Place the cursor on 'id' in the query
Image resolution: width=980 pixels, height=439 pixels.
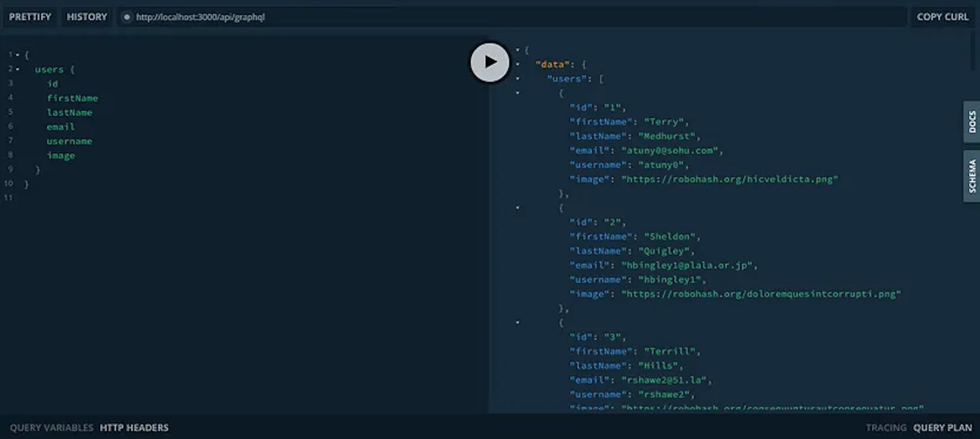pos(53,84)
